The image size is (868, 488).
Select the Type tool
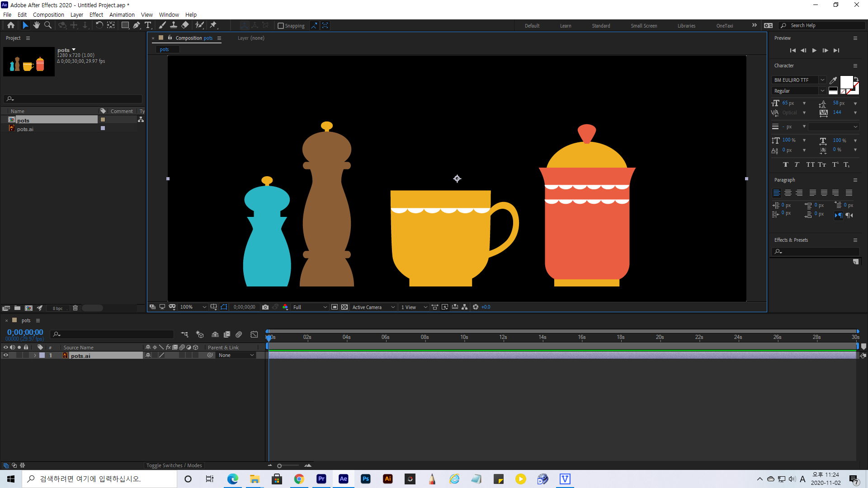(148, 25)
